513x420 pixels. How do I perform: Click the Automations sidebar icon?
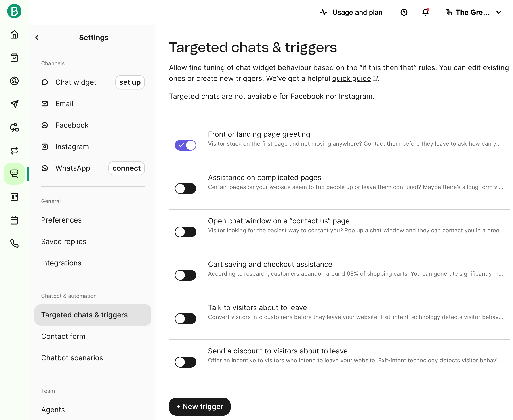pyautogui.click(x=14, y=127)
